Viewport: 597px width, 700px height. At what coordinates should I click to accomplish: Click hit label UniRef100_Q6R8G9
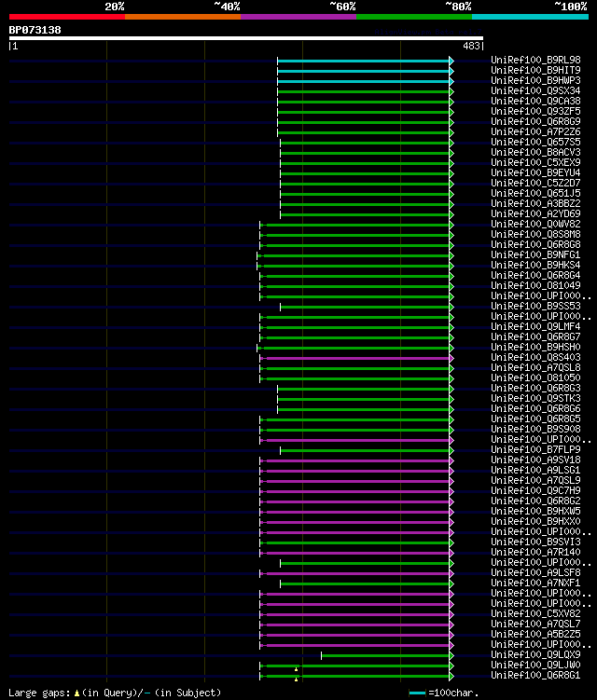[x=535, y=121]
